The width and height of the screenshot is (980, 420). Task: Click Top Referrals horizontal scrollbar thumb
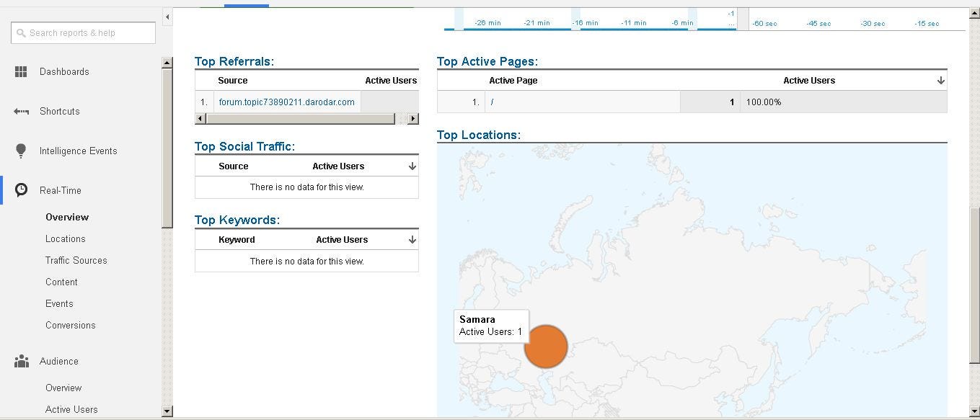pos(301,118)
